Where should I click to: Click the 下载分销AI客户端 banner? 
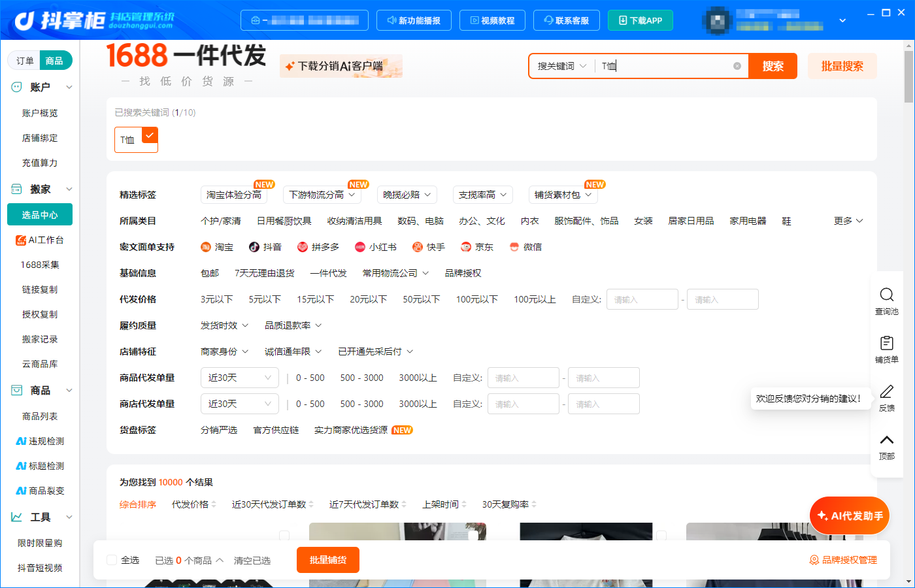pos(341,66)
